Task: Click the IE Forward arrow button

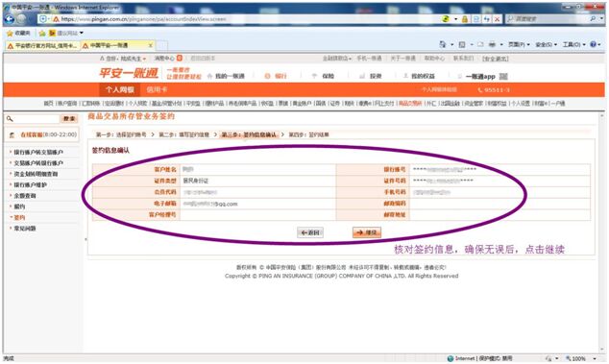Action: pyautogui.click(x=21, y=19)
